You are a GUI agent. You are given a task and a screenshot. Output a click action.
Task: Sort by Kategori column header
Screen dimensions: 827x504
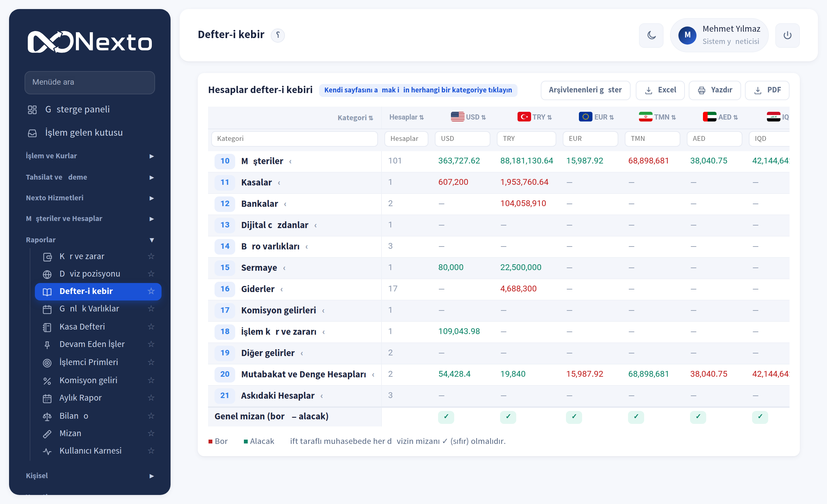(355, 118)
